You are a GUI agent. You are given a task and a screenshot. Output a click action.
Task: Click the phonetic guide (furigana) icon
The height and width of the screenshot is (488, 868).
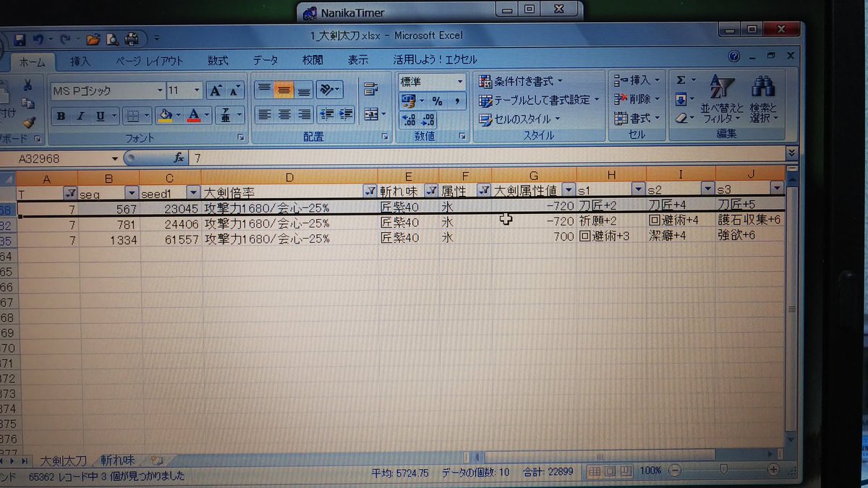point(225,115)
